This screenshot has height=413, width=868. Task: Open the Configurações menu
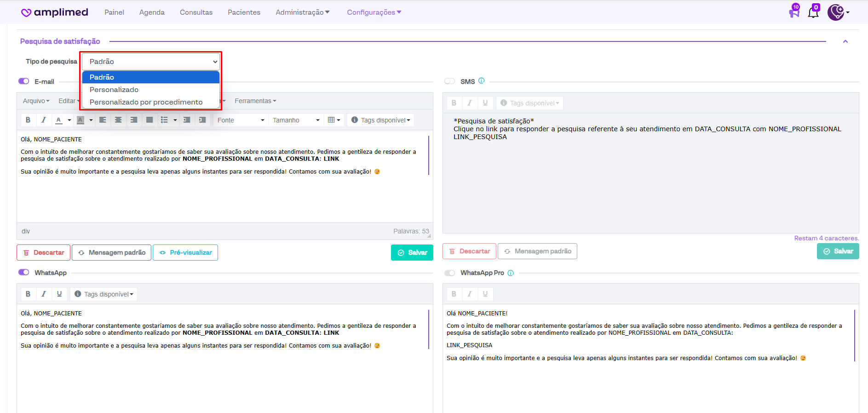click(374, 12)
